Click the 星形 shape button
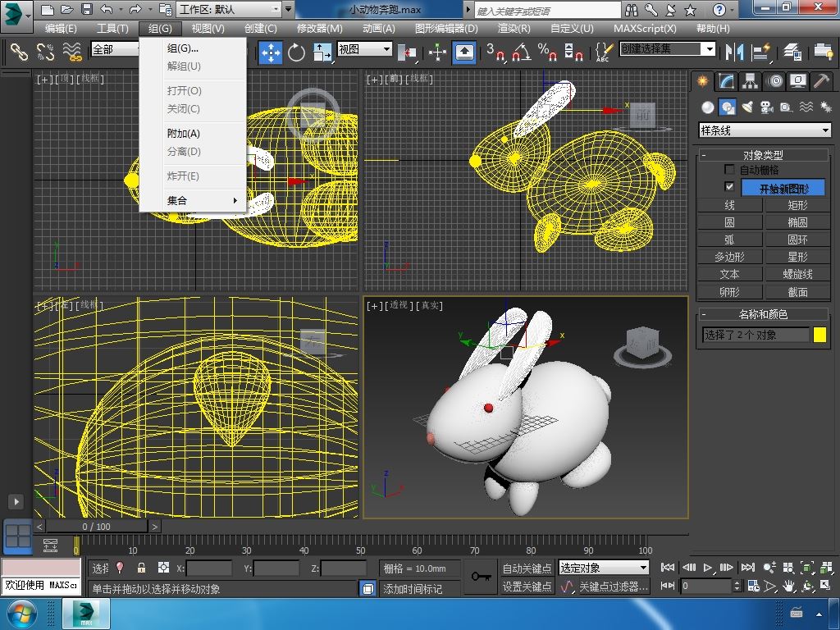This screenshot has width=840, height=630. [797, 257]
